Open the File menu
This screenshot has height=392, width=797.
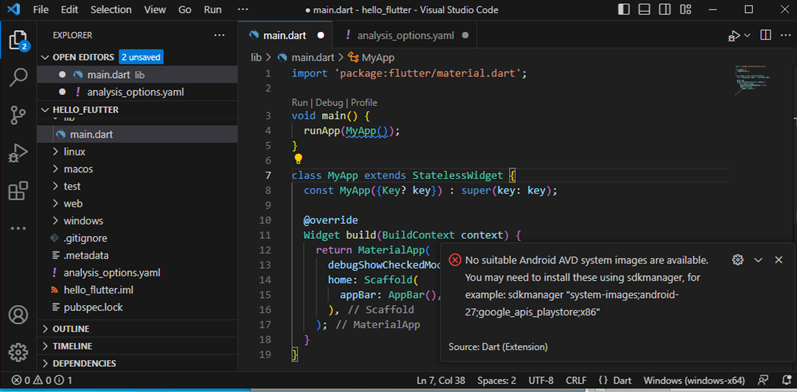[x=41, y=10]
